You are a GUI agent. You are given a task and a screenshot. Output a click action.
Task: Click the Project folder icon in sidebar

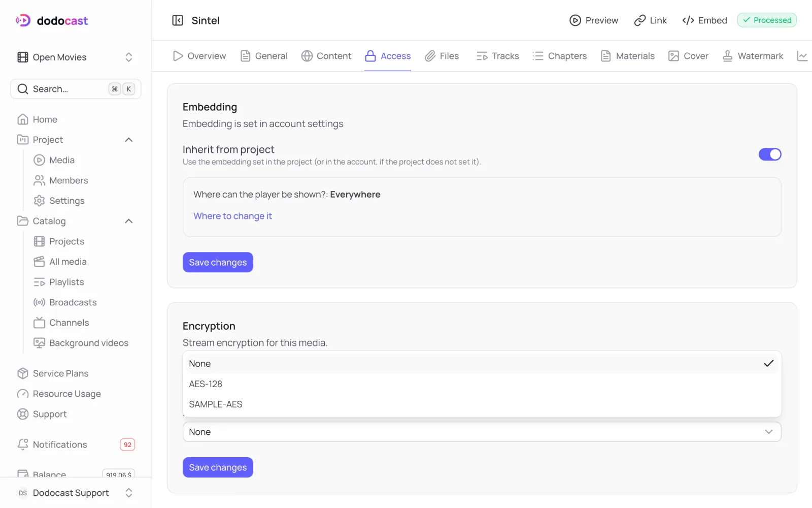point(23,140)
